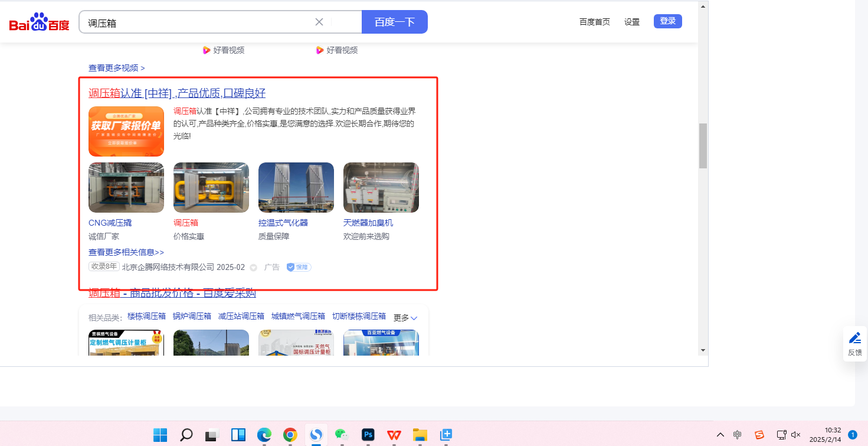
Task: Open the 调压箱 product thumbnail image
Action: 211,188
